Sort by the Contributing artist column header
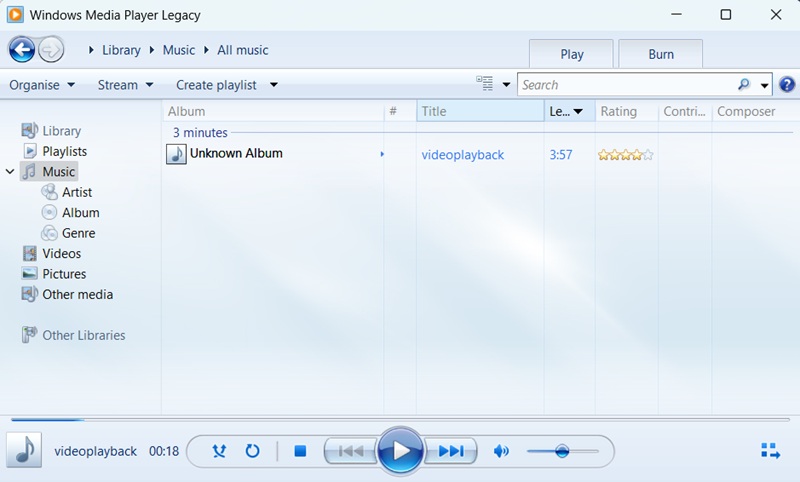The image size is (800, 482). [x=685, y=111]
